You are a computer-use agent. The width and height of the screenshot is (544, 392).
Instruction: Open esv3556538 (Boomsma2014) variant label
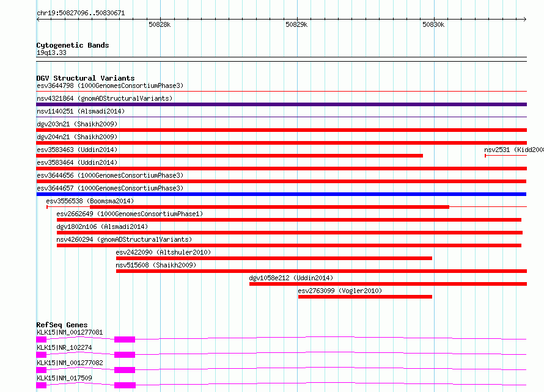tap(90, 201)
